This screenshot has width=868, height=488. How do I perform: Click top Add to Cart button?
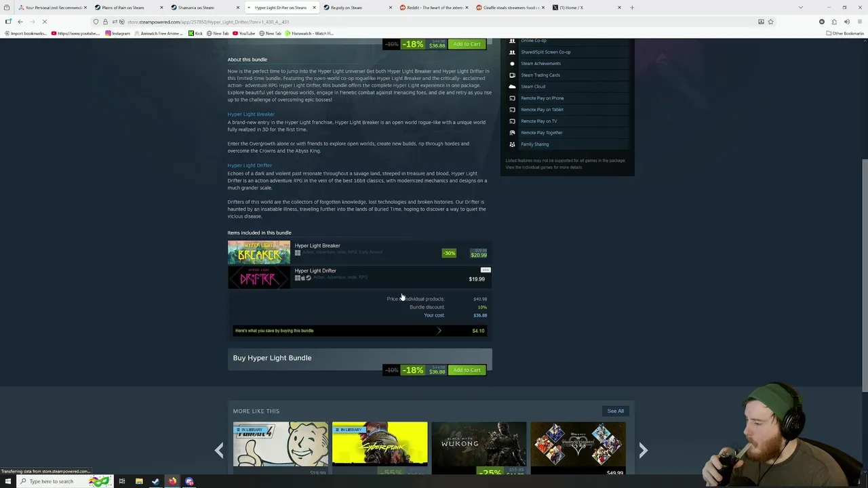pyautogui.click(x=467, y=44)
